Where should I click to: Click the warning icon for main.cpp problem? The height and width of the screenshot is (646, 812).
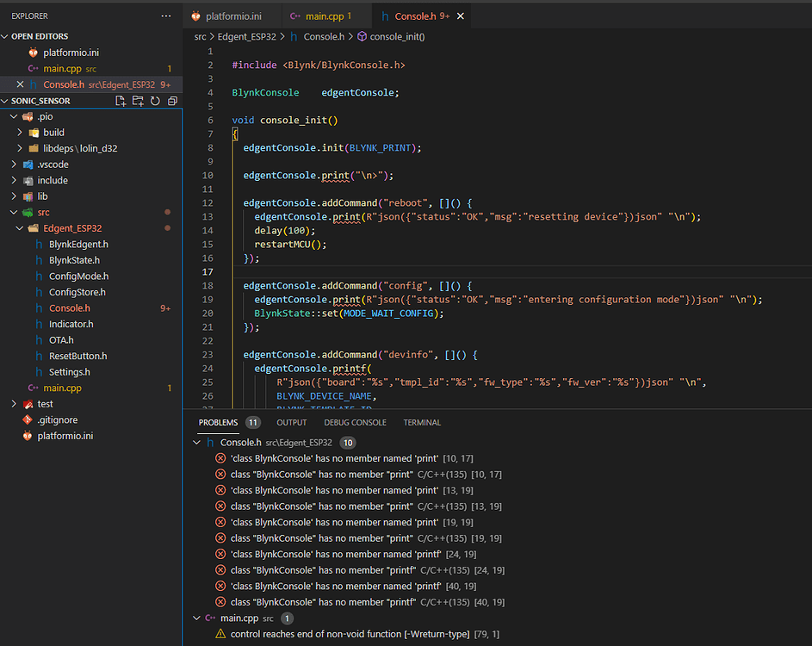coord(220,634)
